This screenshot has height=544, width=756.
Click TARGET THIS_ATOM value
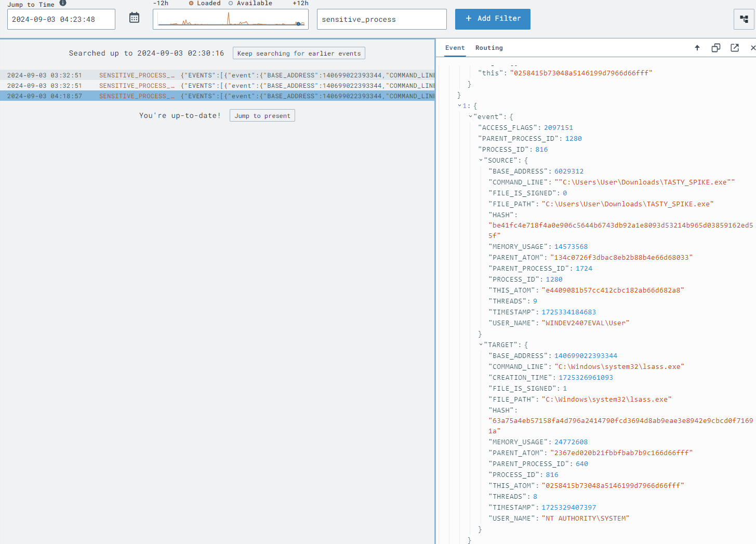coord(613,486)
